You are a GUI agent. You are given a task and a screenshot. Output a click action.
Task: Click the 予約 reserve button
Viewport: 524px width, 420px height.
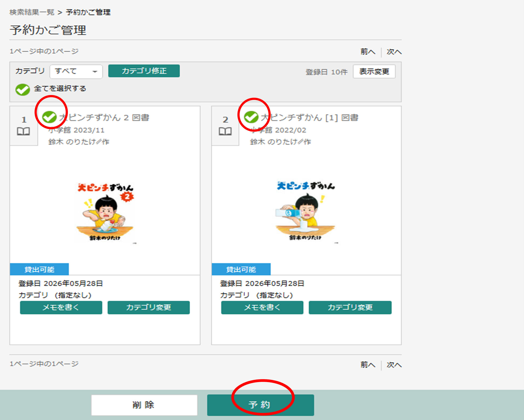[261, 405]
